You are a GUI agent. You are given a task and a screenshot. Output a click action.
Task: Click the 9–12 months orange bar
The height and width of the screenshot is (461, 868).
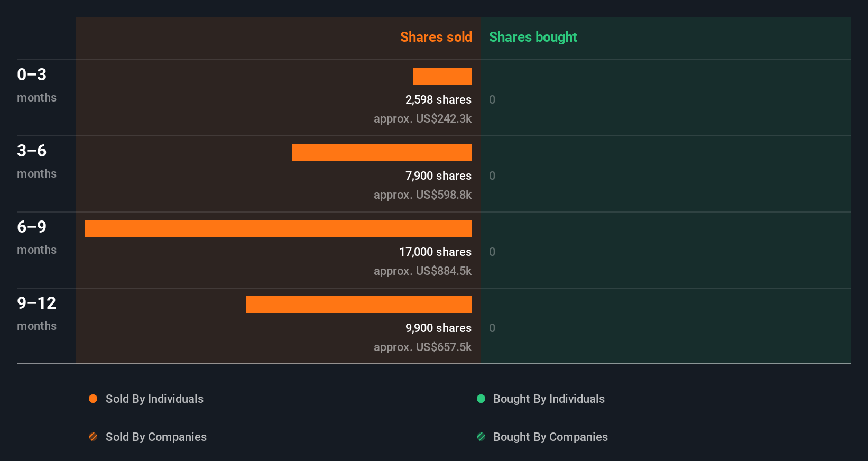[x=359, y=305]
